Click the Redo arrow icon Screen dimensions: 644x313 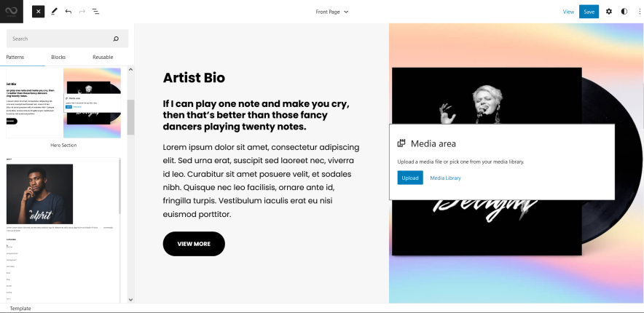pos(82,12)
